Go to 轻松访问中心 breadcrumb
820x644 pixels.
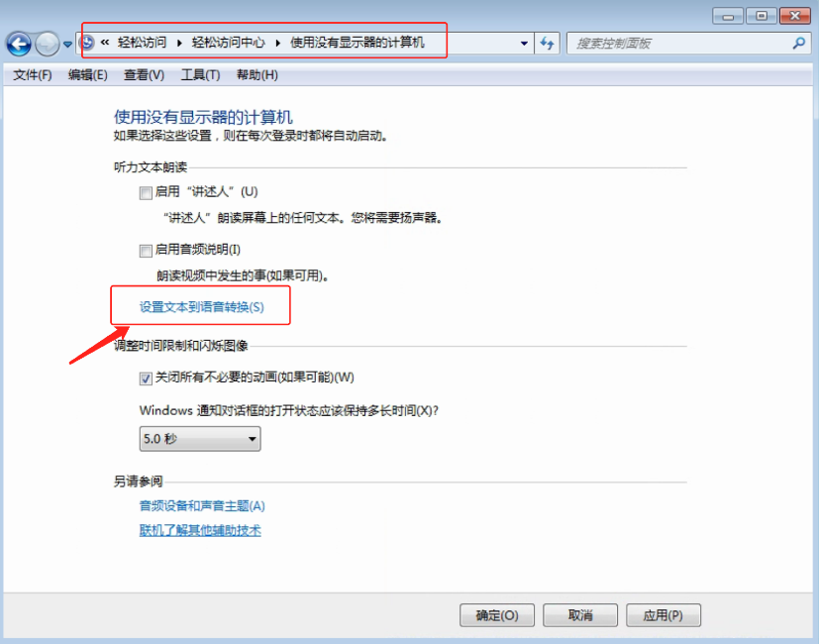229,43
